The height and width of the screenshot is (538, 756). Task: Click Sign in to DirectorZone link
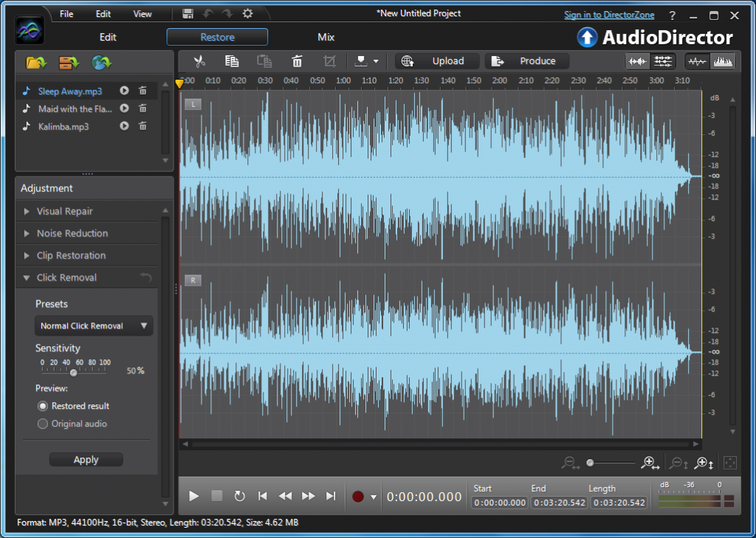(x=609, y=15)
